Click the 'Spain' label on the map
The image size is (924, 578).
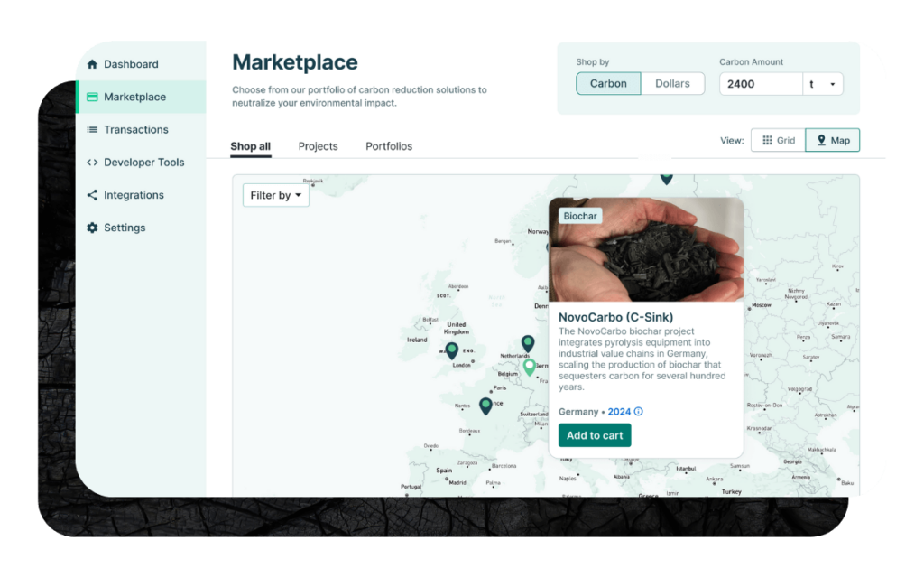click(x=444, y=470)
